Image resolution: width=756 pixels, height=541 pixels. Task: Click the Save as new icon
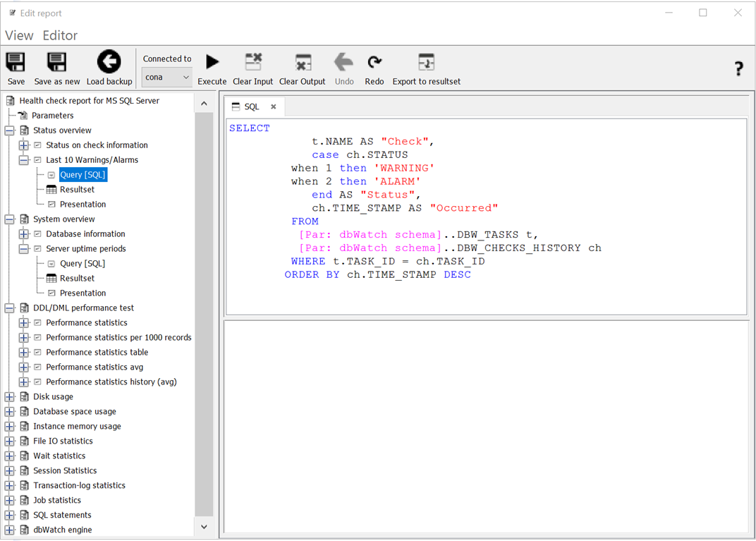tap(57, 63)
